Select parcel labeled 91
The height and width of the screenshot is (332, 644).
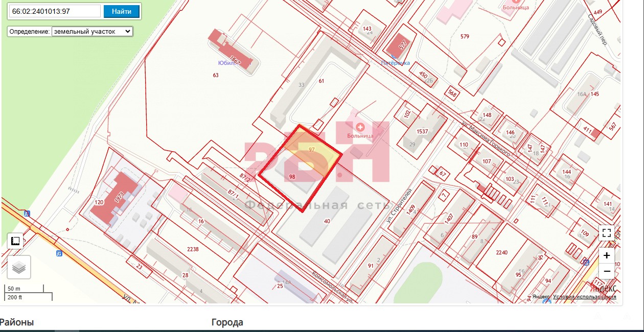click(371, 266)
